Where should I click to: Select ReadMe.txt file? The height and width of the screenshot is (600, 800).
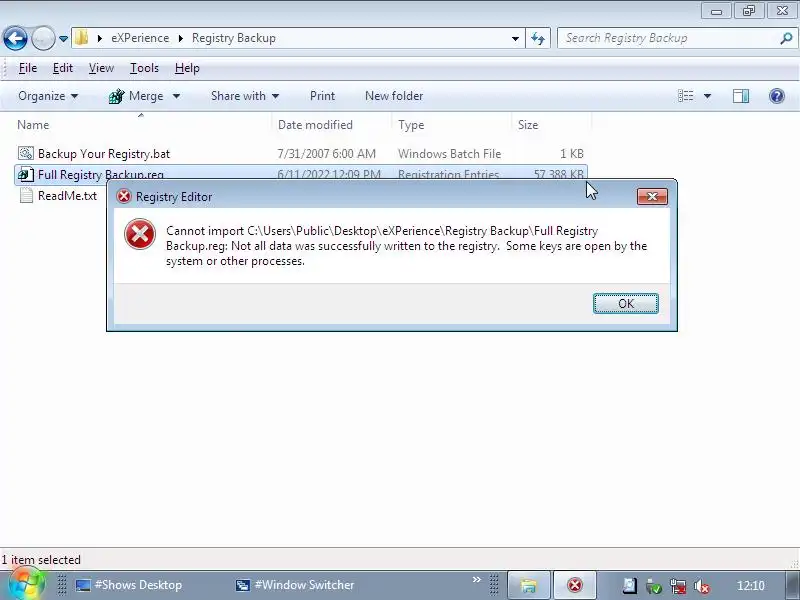67,195
